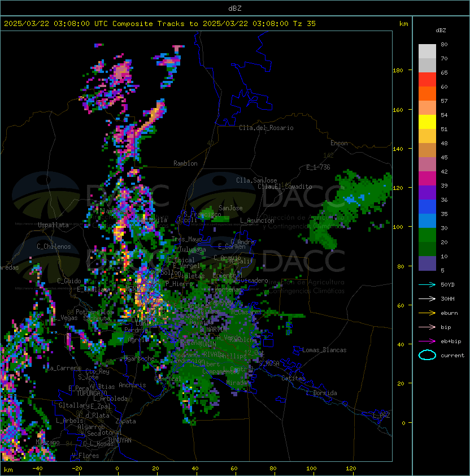Click the 'C_Guido' map label

[69, 281]
